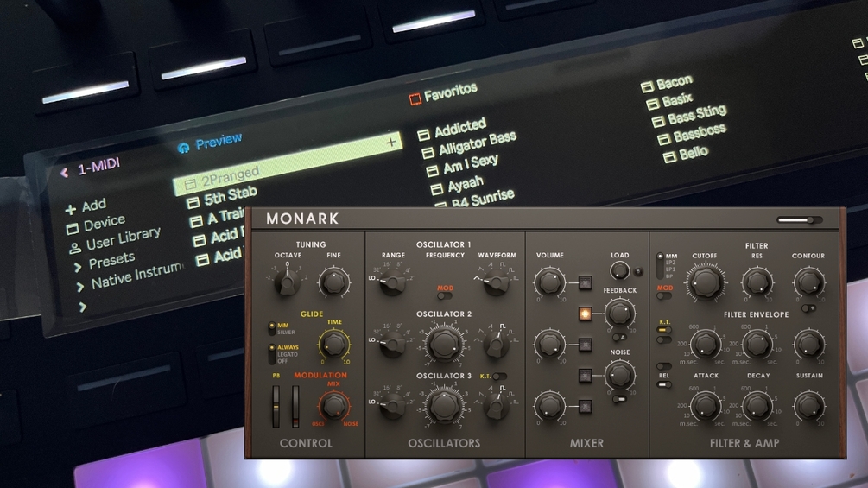Expand the Native Instruments chevron
Viewport: 868px width, 488px height.
[80, 286]
